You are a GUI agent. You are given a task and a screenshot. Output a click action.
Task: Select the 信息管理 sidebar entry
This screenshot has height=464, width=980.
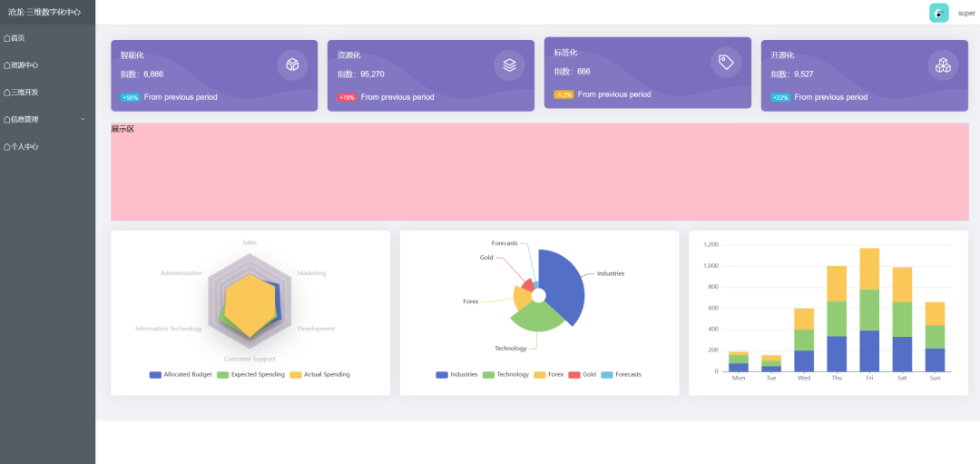coord(47,120)
